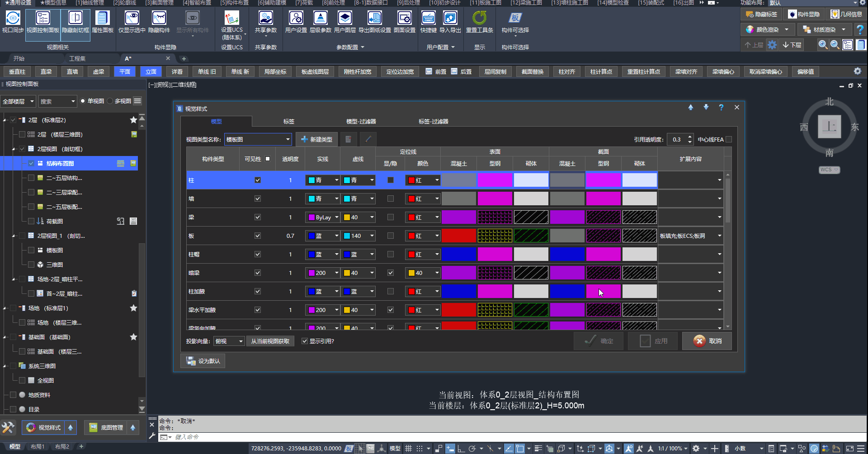The image size is (868, 454).
Task: Click the 底图管理 button in bottom panel
Action: (x=106, y=427)
